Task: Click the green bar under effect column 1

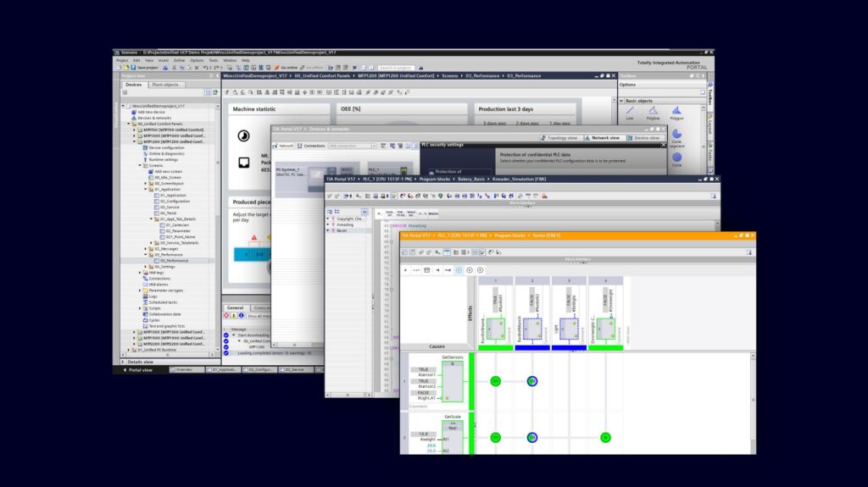Action: pyautogui.click(x=495, y=347)
